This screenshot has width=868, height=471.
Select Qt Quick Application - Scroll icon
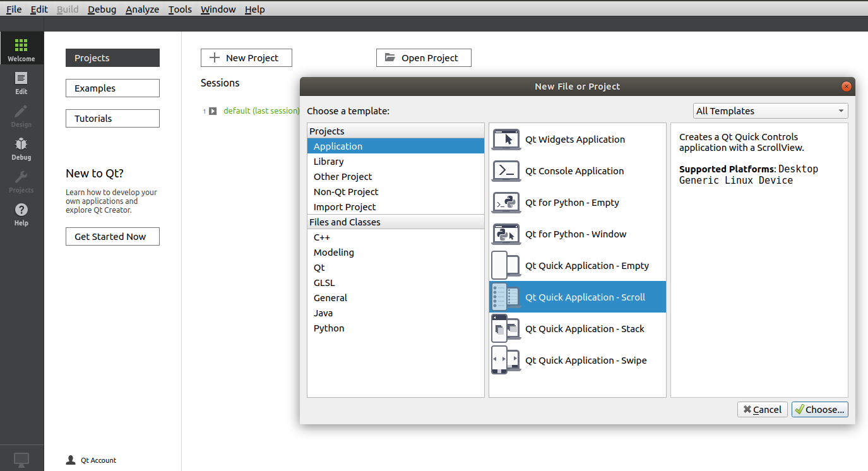coord(506,297)
